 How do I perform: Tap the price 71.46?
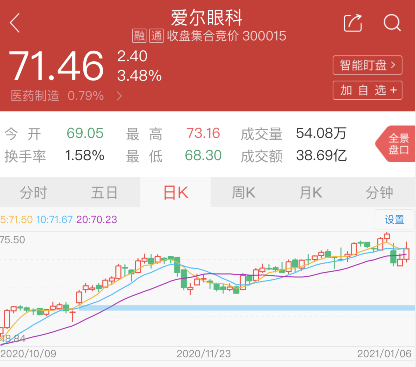[56, 66]
